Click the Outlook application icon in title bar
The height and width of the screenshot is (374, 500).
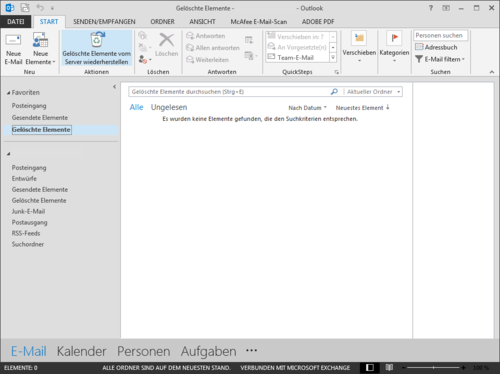[10, 8]
